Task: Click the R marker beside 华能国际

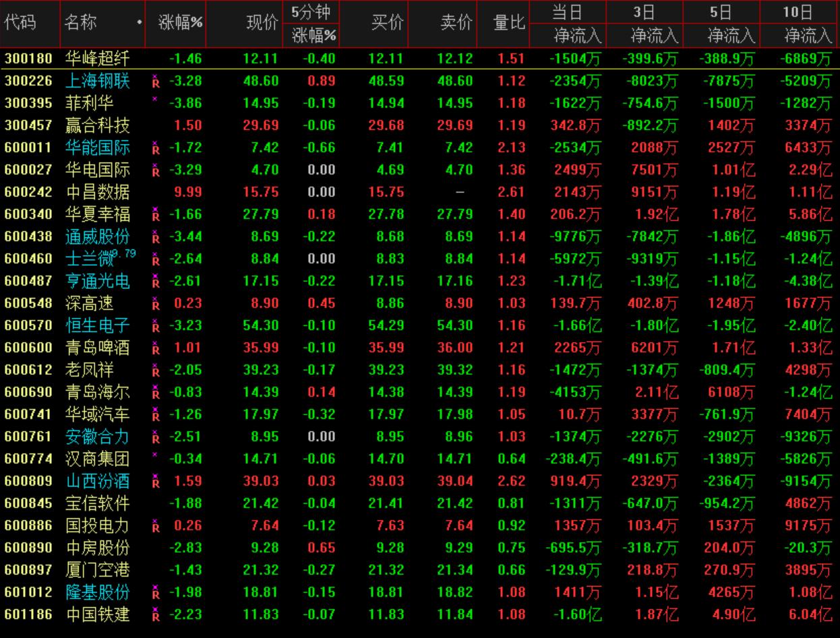Action: click(156, 149)
